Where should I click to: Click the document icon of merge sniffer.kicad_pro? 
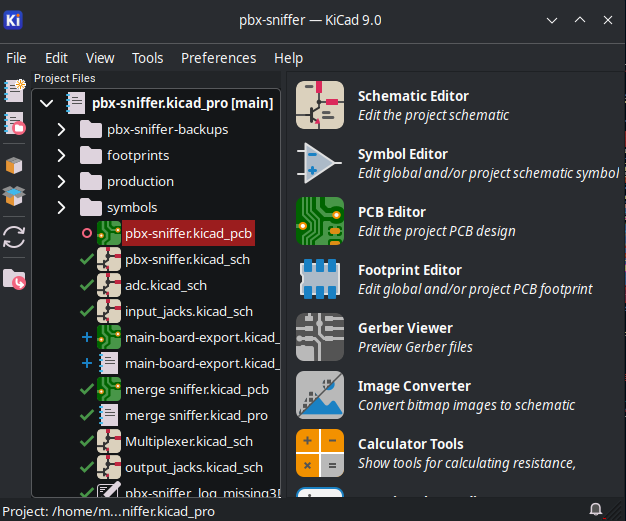tap(109, 415)
